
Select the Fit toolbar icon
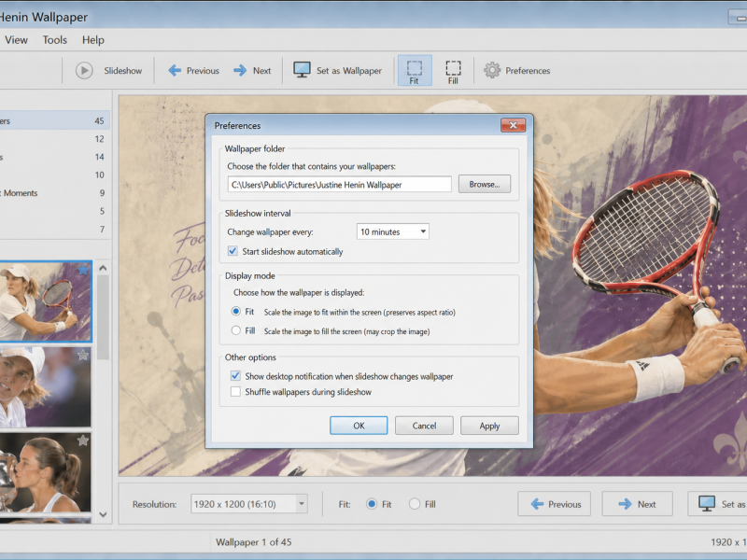(415, 71)
